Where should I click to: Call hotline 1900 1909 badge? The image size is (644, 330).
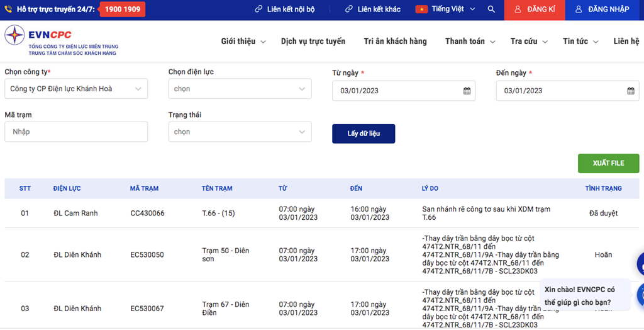coord(122,9)
